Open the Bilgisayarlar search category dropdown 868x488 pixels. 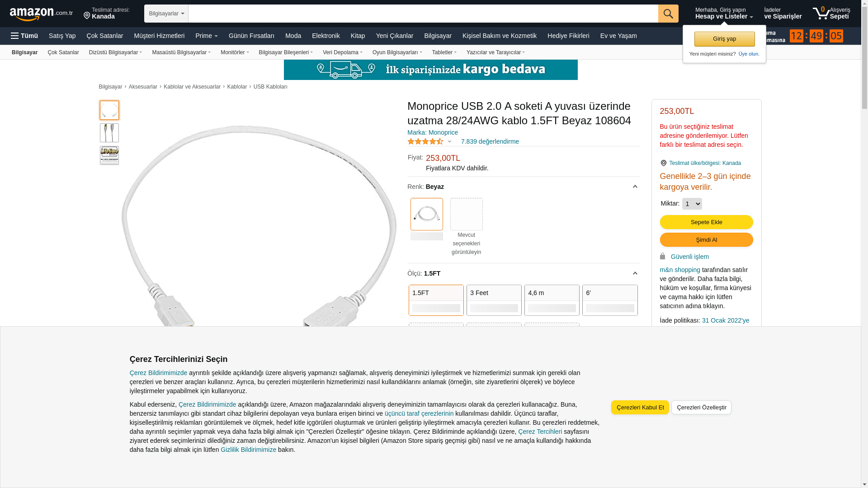tap(166, 14)
